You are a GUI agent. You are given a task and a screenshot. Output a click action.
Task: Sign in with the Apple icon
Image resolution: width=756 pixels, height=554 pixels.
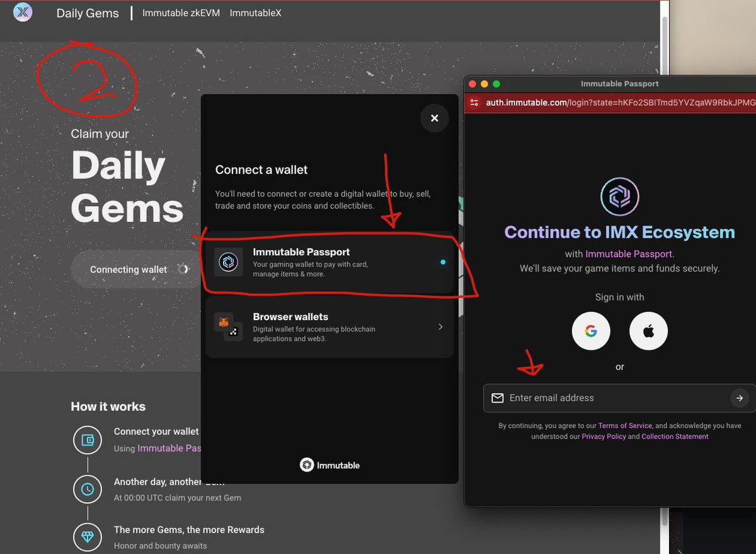point(648,331)
